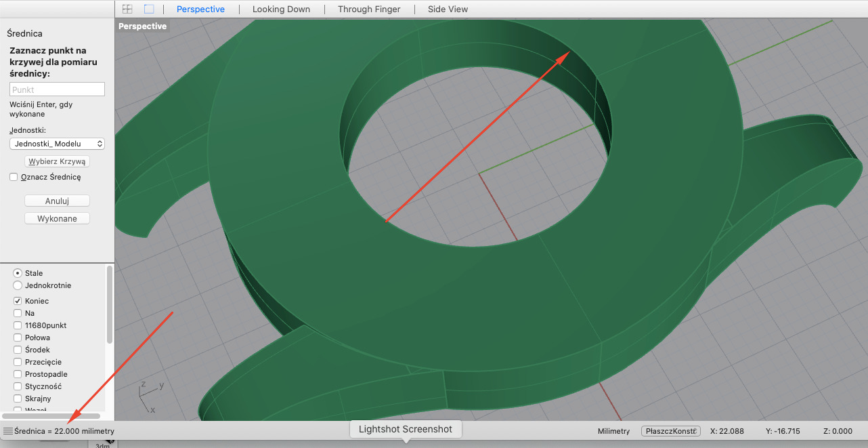Select the Stale radio option
868x448 pixels.
point(18,273)
